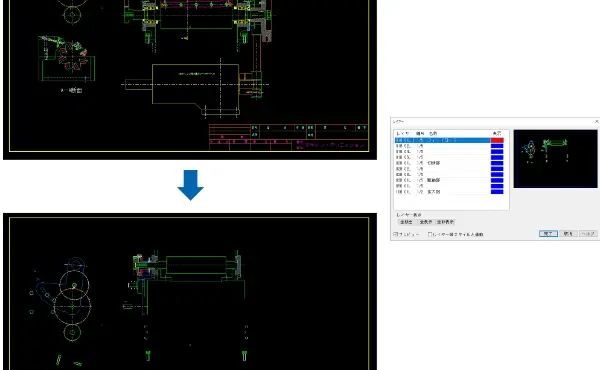This screenshot has height=370, width=600.
Task: Enable the layer-file link checkbox
Action: click(x=430, y=234)
